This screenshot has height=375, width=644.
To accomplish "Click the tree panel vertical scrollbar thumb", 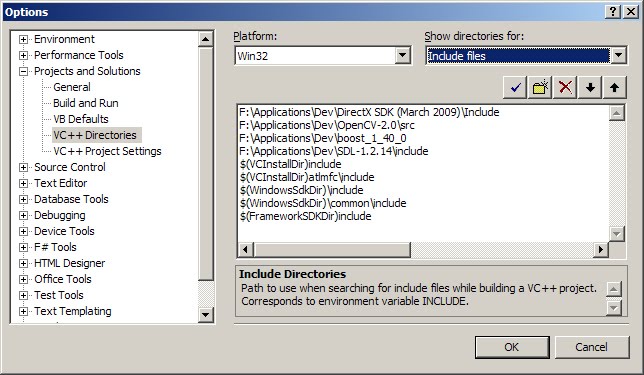I will (205, 164).
